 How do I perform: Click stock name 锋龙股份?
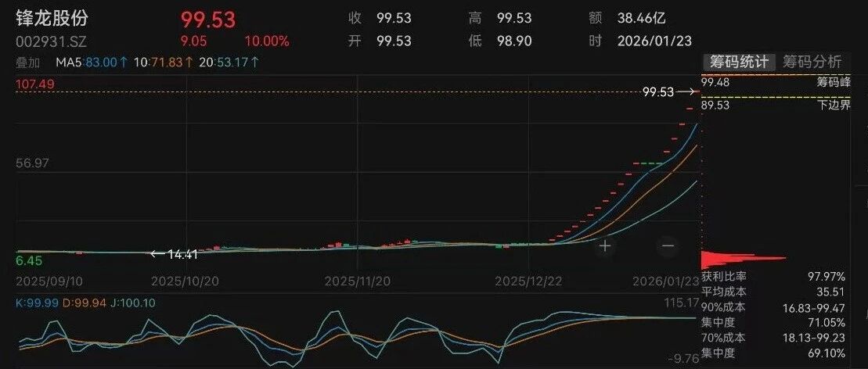52,18
